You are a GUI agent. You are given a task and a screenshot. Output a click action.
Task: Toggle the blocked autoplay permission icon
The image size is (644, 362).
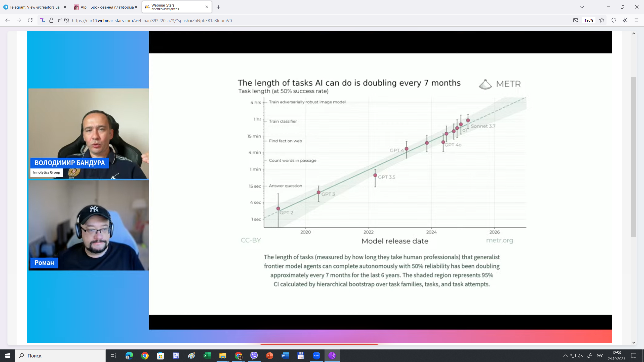click(66, 20)
